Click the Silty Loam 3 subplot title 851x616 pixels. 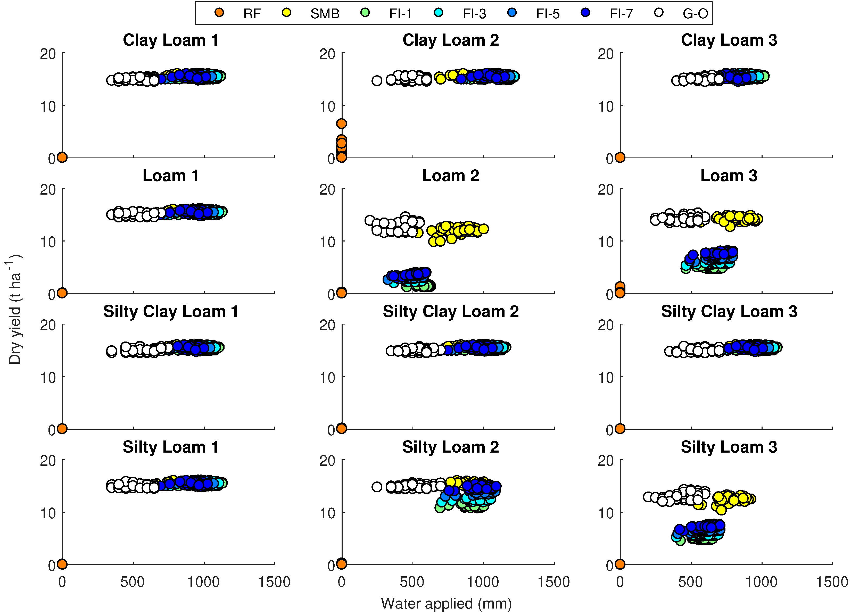(729, 447)
